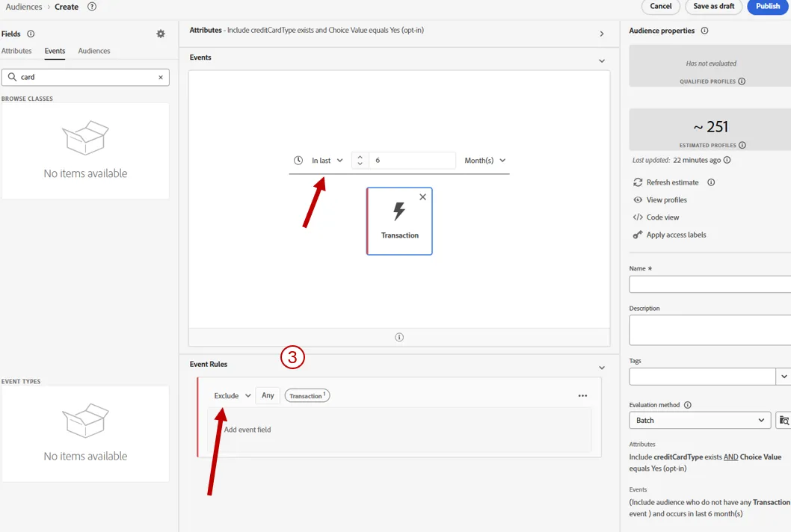Screen dimensions: 791x532
Task: Click the time value stepper arrows
Action: (360, 161)
